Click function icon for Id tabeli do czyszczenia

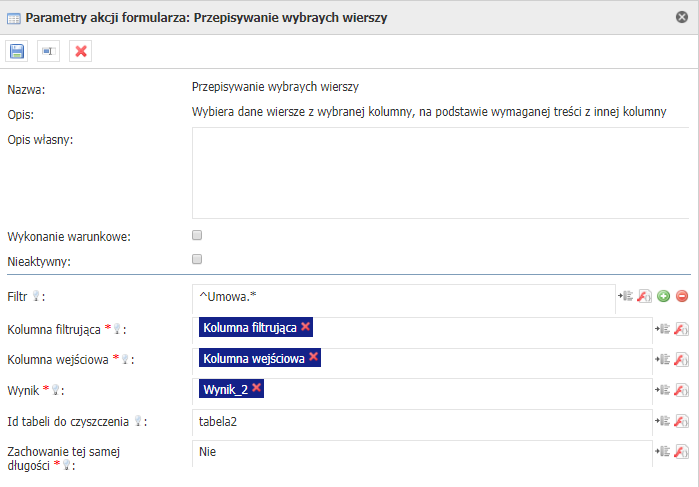[681, 421]
